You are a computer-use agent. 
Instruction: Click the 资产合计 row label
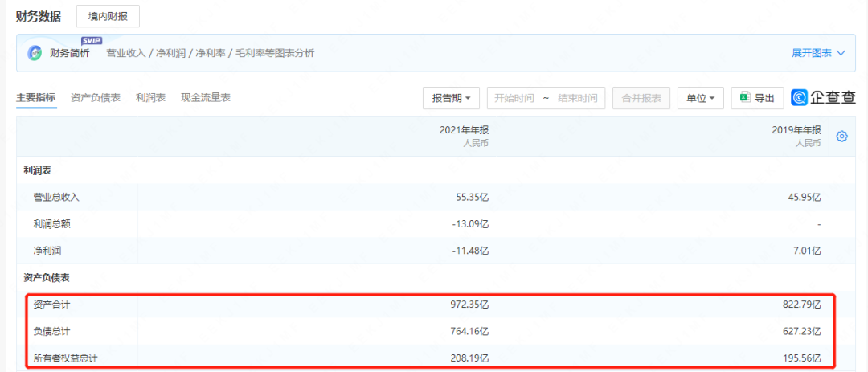click(51, 305)
